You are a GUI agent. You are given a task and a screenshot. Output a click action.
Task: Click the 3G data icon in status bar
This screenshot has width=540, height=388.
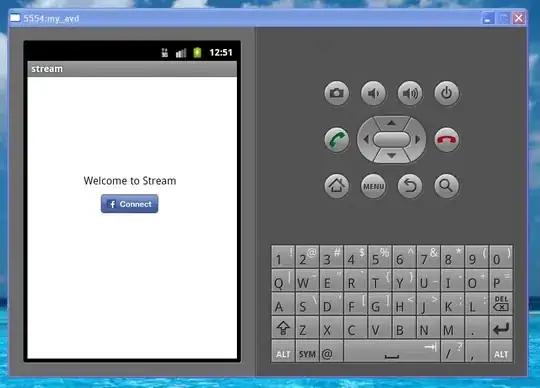(165, 52)
